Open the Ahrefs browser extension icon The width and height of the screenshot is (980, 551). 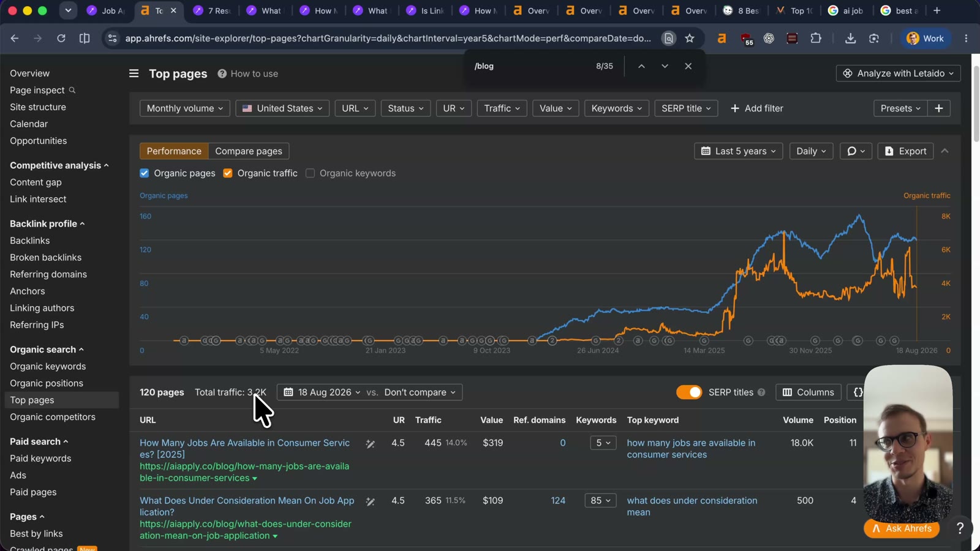click(722, 39)
